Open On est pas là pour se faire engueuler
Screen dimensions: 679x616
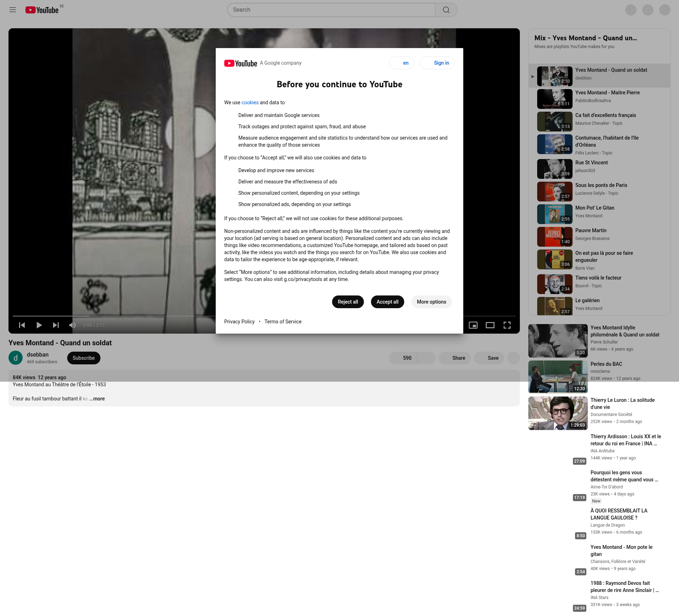pyautogui.click(x=599, y=260)
